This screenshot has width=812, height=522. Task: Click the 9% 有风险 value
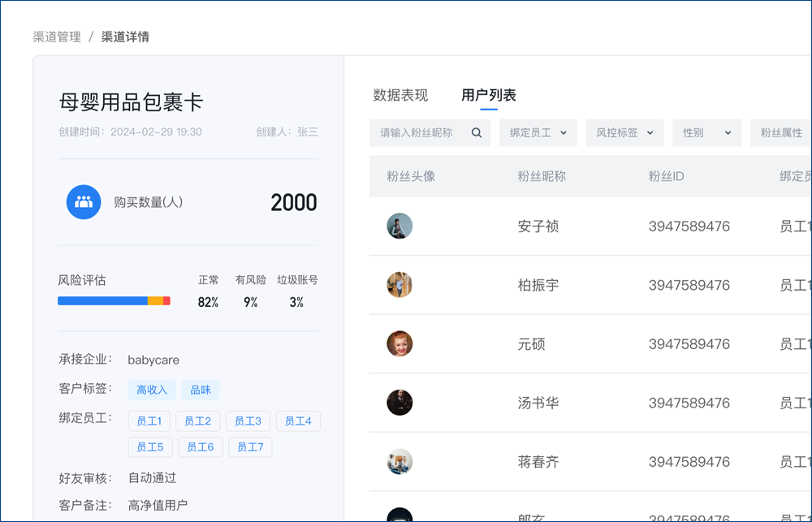[251, 303]
